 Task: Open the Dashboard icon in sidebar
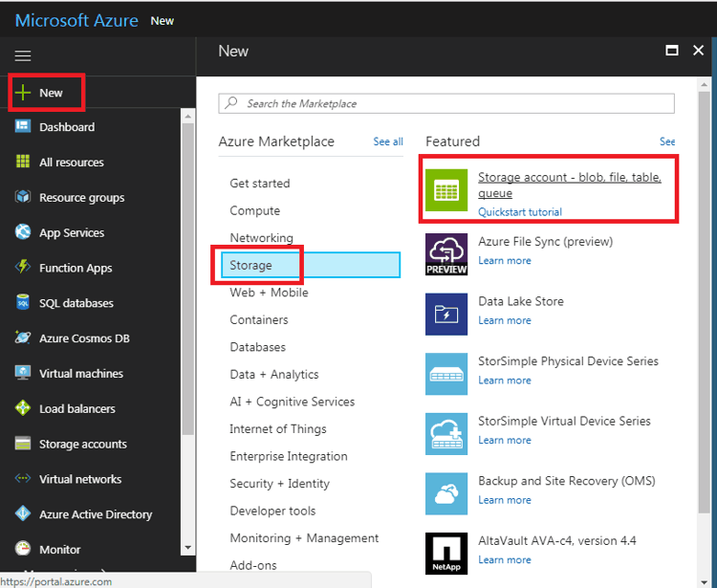point(23,127)
